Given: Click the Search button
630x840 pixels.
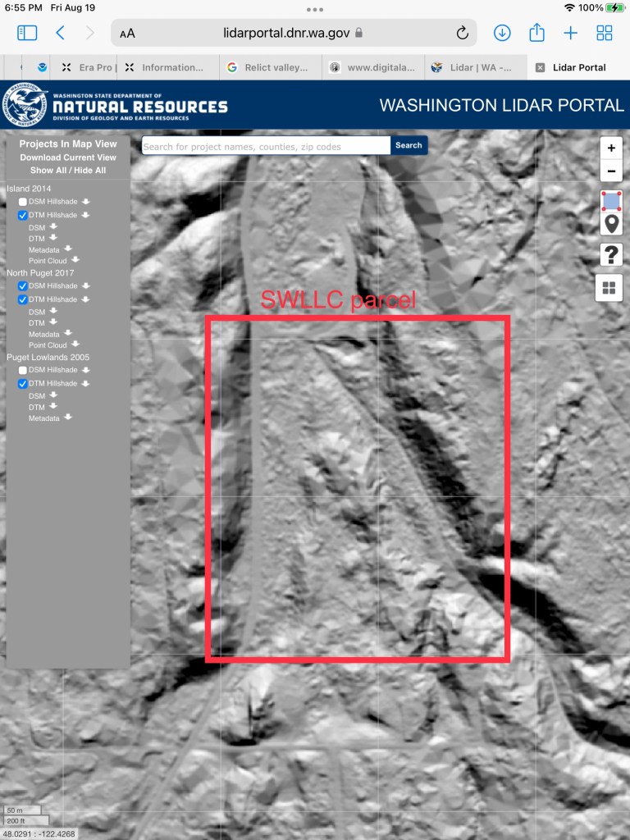Looking at the screenshot, I should tap(409, 145).
